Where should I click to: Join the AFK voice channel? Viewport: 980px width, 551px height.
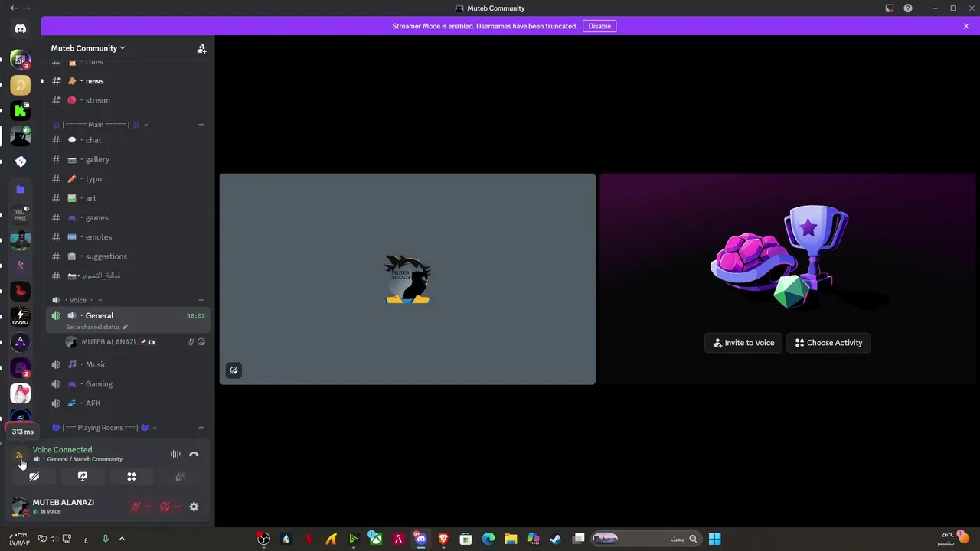pyautogui.click(x=128, y=403)
